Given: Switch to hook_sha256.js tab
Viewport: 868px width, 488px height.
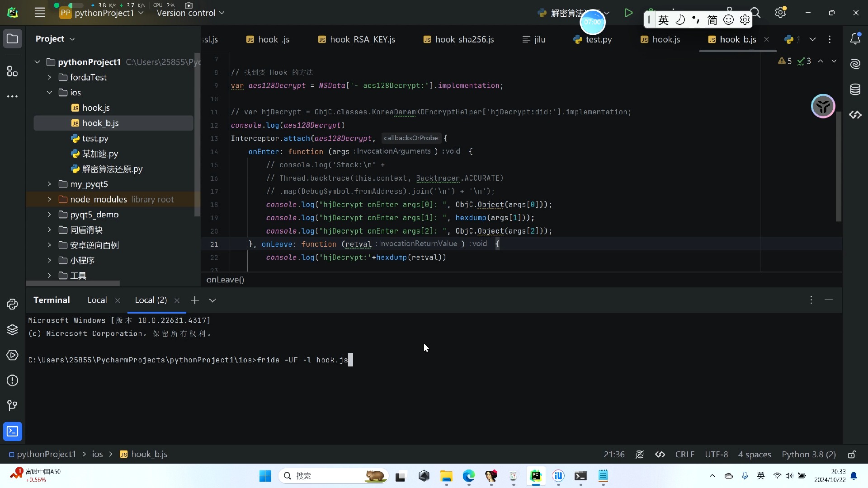Looking at the screenshot, I should pos(458,39).
